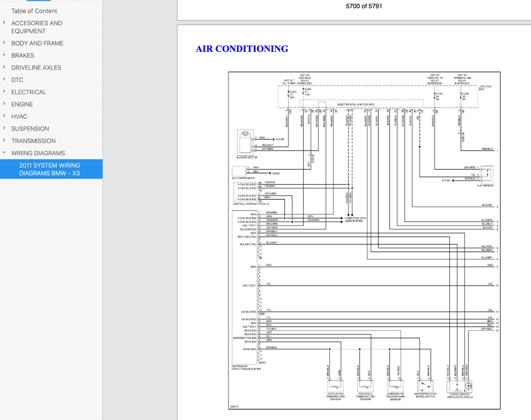
Task: Click the 5700 of 5791 page label
Action: point(363,6)
